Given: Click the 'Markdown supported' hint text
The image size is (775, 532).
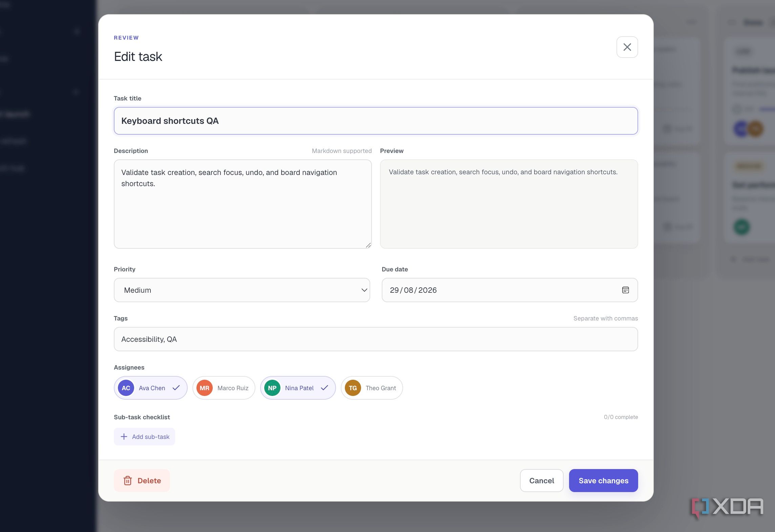Looking at the screenshot, I should 342,151.
